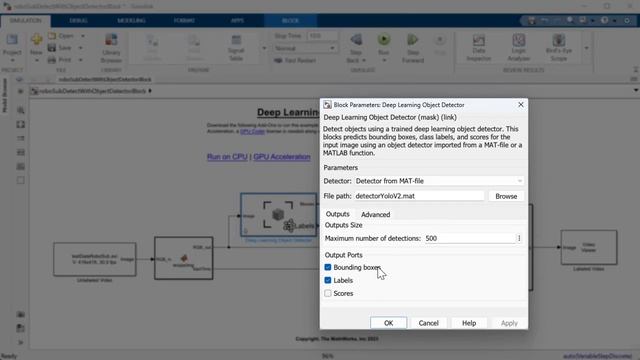Click the green Run button
The width and height of the screenshot is (640, 360).
point(384,39)
